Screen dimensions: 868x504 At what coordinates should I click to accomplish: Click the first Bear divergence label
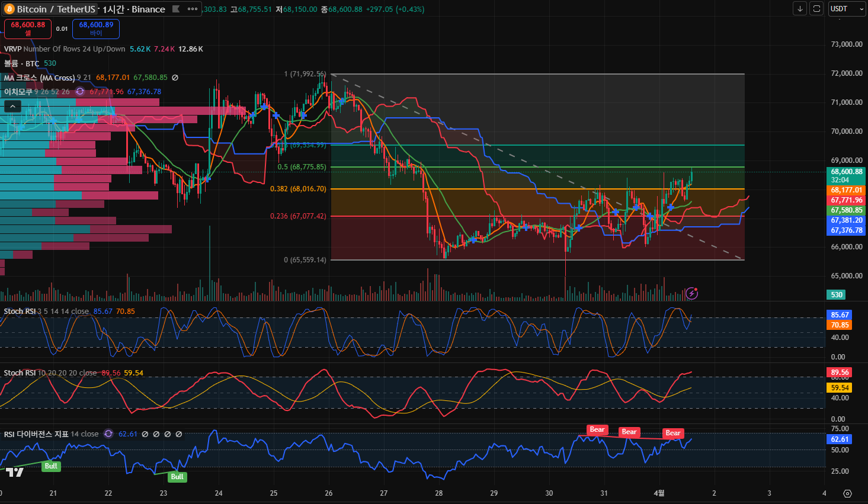[x=597, y=430]
